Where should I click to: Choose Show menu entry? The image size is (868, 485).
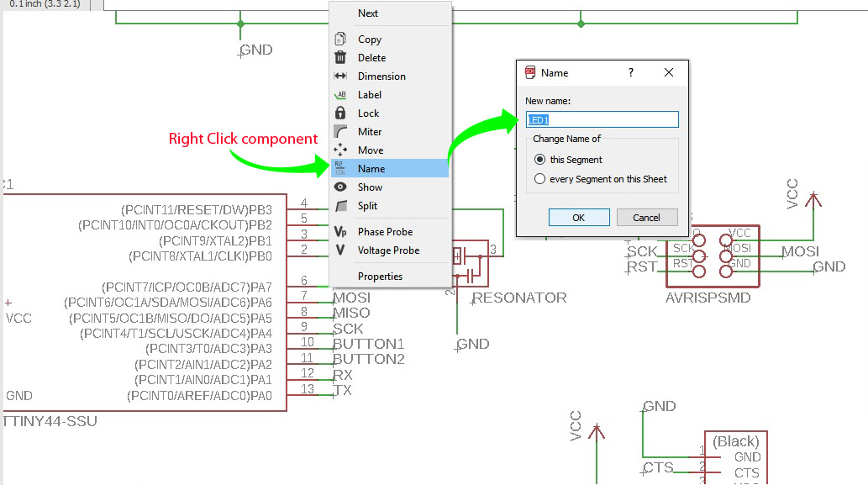[390, 187]
